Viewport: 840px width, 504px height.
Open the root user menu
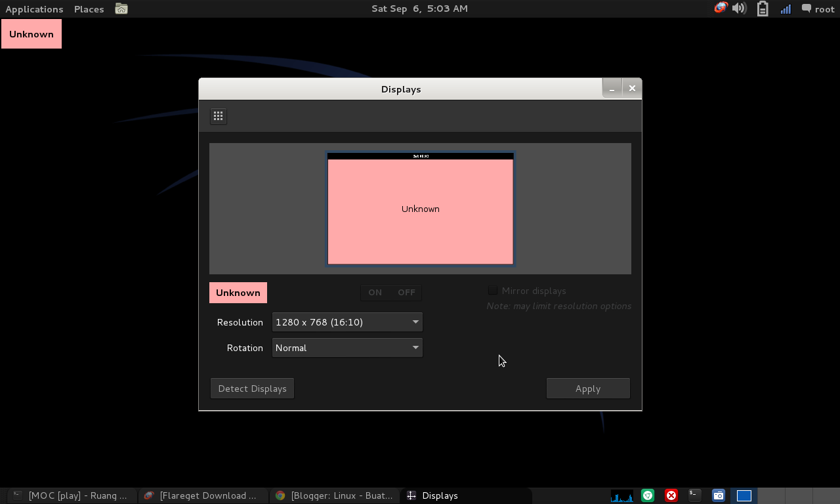click(x=824, y=9)
